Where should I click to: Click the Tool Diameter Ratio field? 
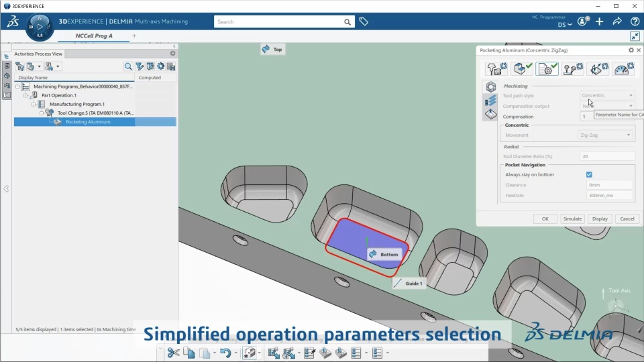pyautogui.click(x=607, y=156)
